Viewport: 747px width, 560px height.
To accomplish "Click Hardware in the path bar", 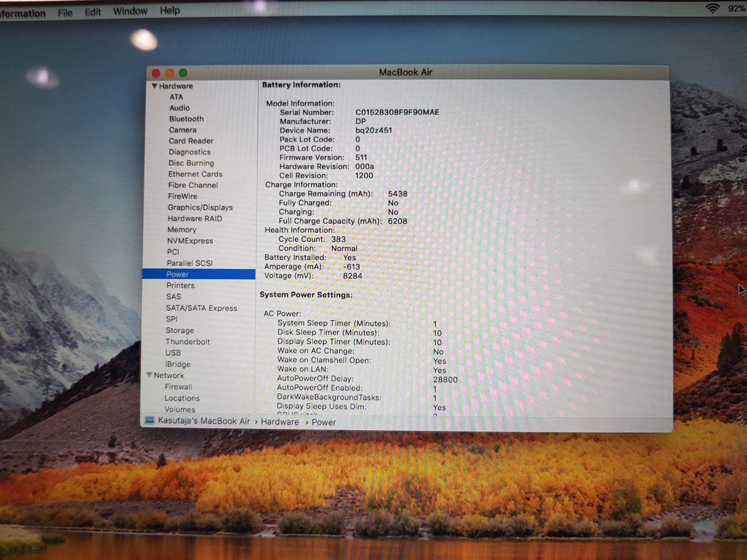I will pyautogui.click(x=280, y=422).
